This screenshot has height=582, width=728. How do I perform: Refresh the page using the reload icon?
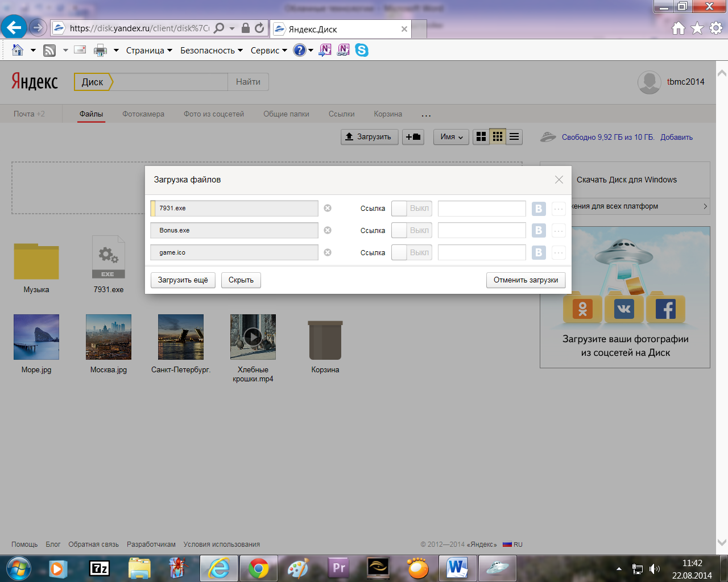259,28
